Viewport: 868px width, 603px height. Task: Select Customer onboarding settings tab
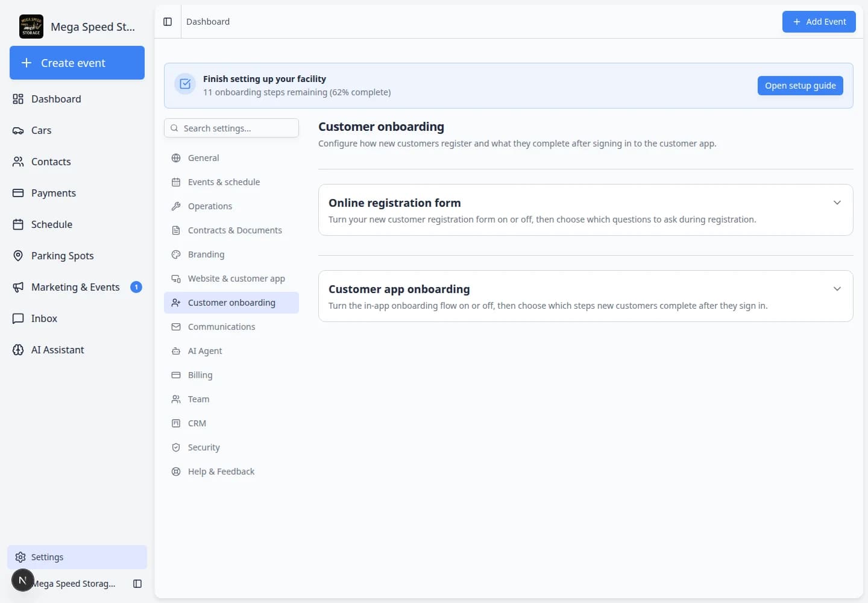231,303
